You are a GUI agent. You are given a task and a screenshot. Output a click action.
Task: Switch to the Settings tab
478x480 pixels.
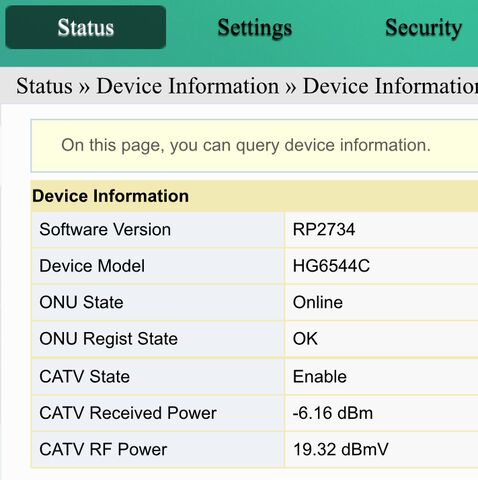[255, 28]
